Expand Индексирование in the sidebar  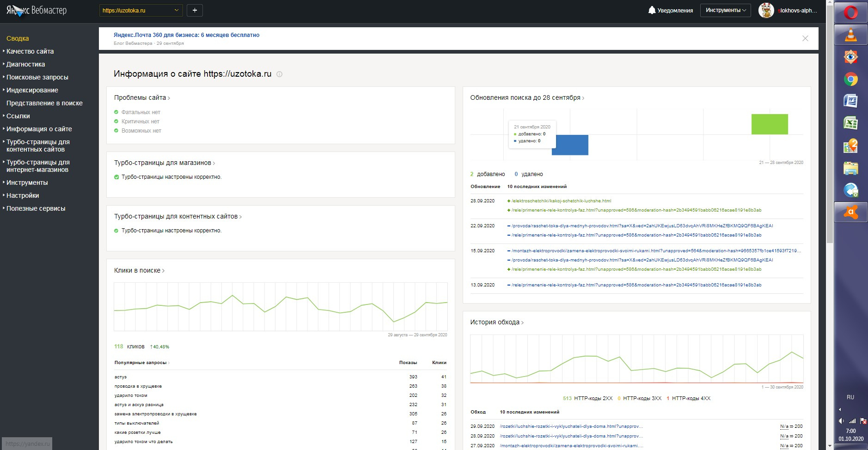(32, 90)
